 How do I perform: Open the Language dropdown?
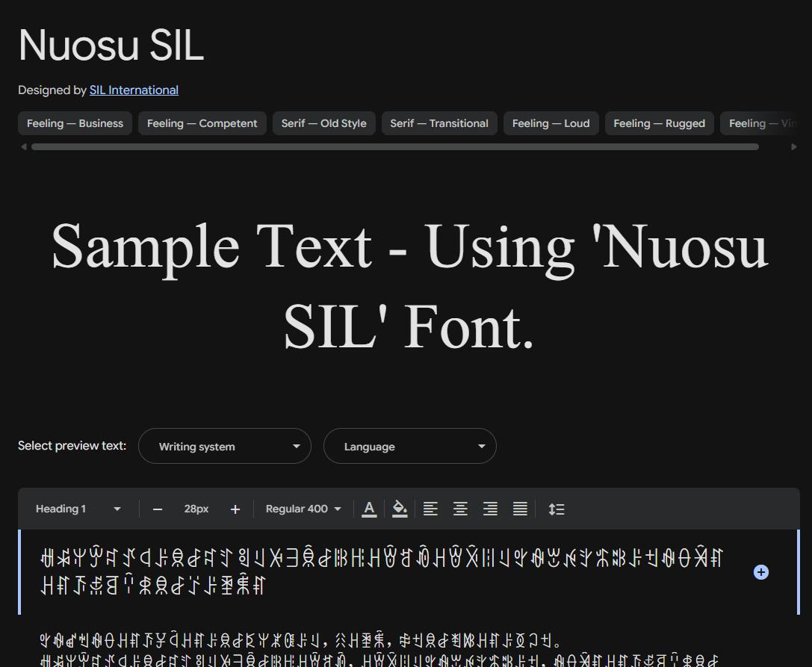[409, 446]
